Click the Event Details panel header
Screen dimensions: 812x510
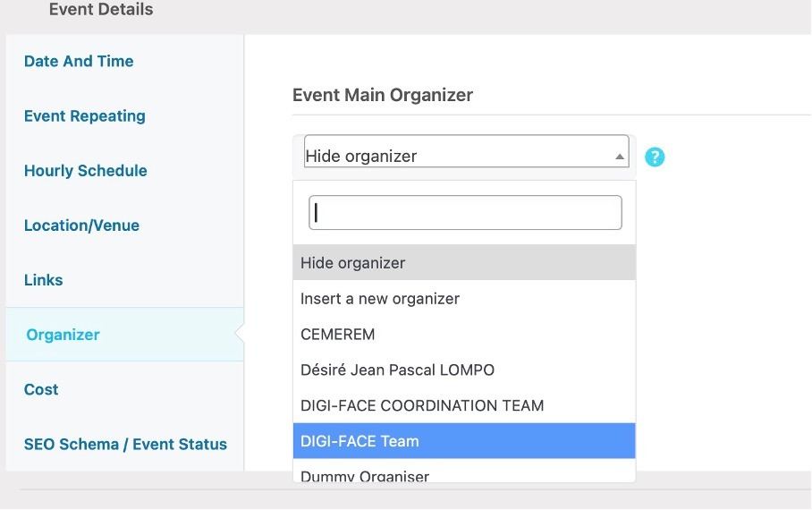coord(101,9)
